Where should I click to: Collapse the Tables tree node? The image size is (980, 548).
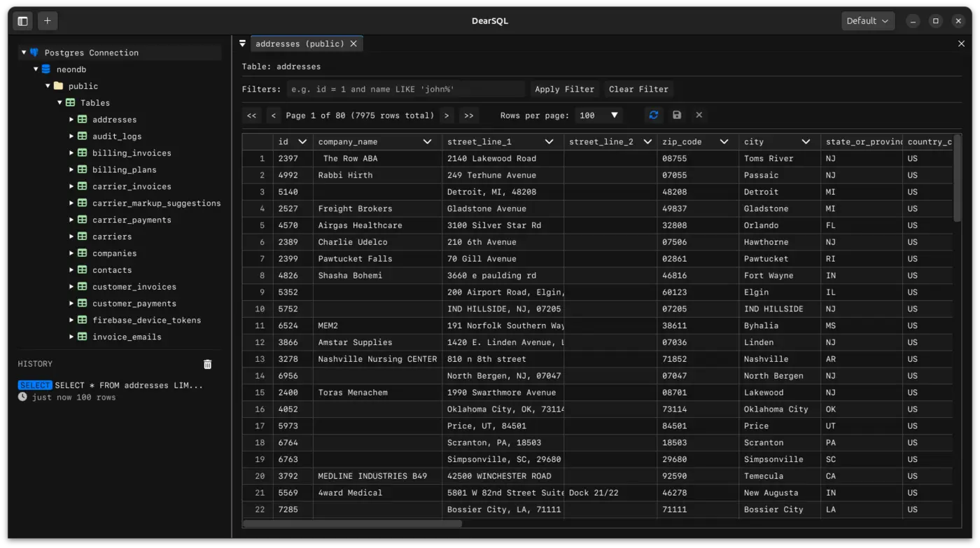(59, 102)
